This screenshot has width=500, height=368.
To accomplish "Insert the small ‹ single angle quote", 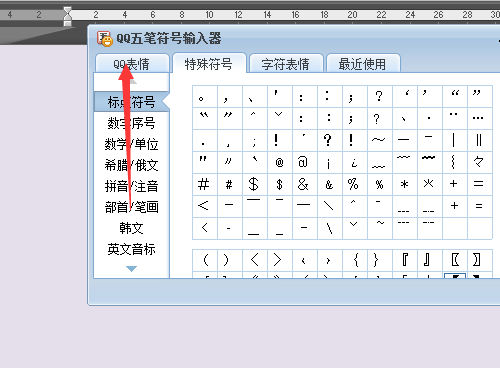I will point(305,260).
